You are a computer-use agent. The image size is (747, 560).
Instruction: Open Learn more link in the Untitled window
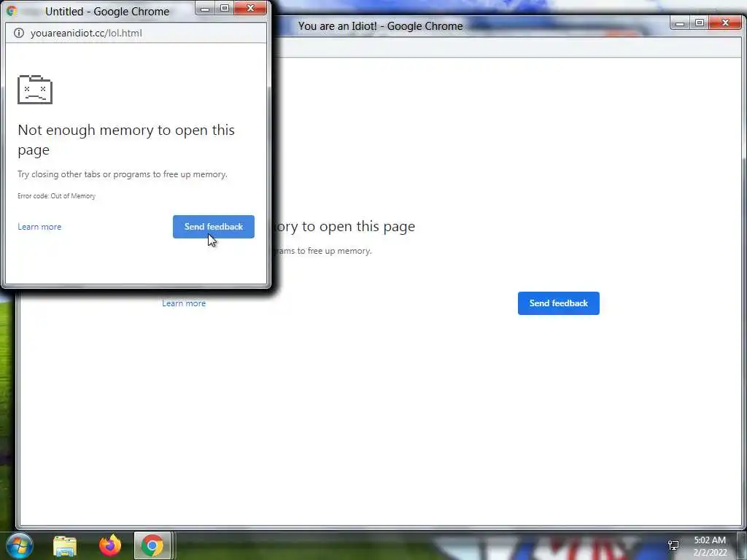[39, 227]
